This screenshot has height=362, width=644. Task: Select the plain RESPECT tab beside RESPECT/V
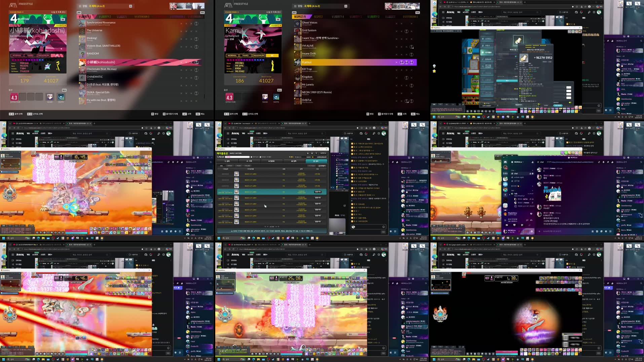coord(318,17)
